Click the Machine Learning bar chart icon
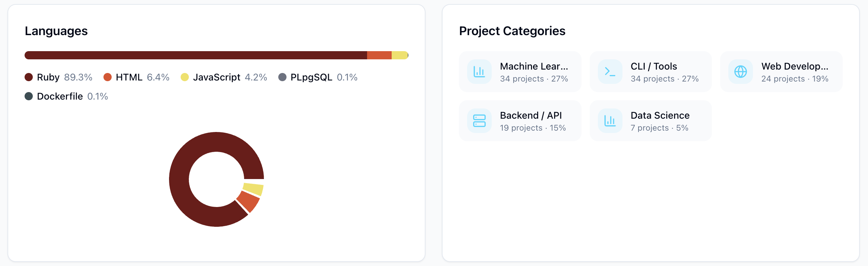The height and width of the screenshot is (266, 868). [x=479, y=72]
